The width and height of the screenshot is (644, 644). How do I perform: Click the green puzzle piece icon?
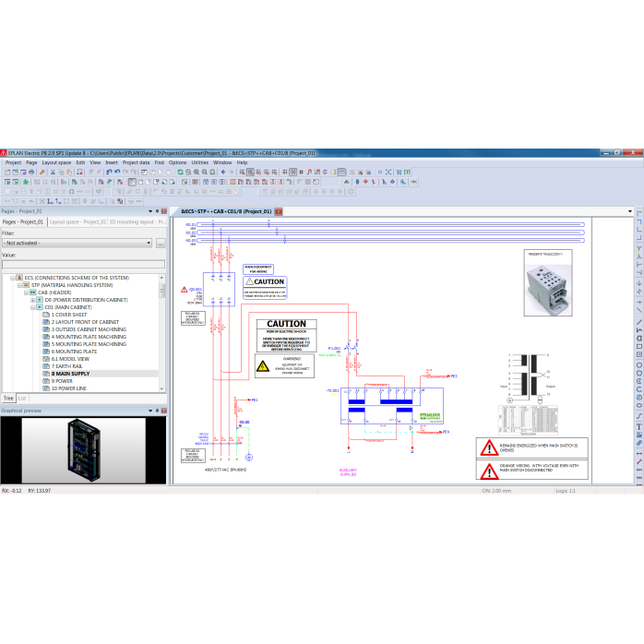point(26,182)
